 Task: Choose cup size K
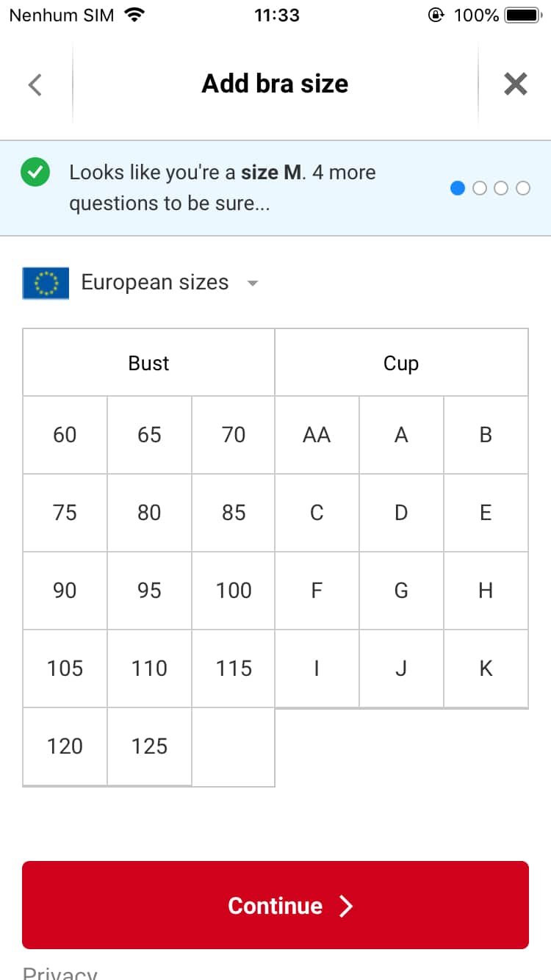pos(486,669)
